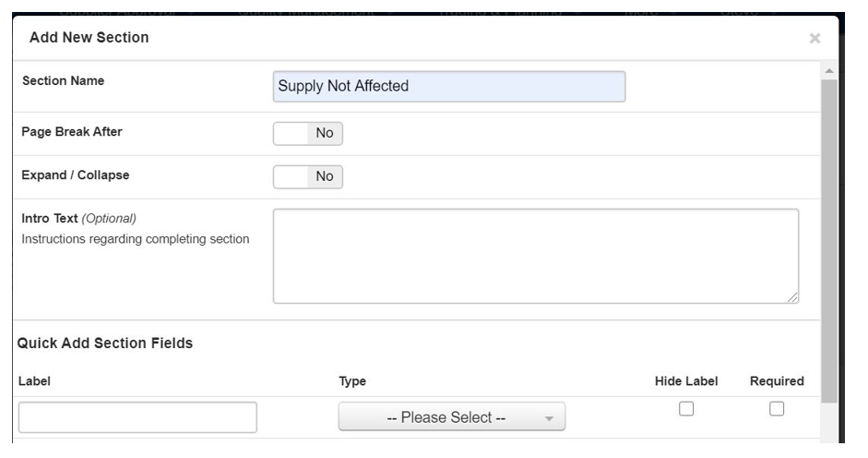Toggle the Page Break After switch
The height and width of the screenshot is (458, 868).
pos(307,133)
